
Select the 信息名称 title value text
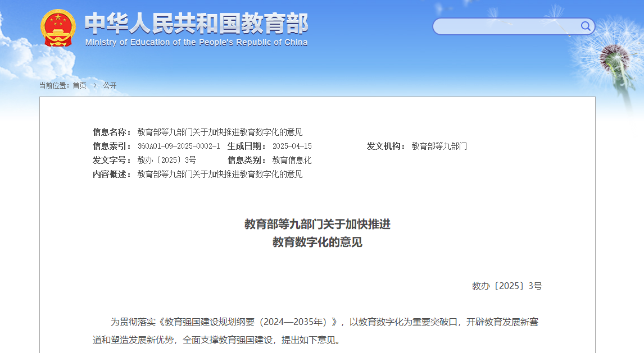point(220,132)
